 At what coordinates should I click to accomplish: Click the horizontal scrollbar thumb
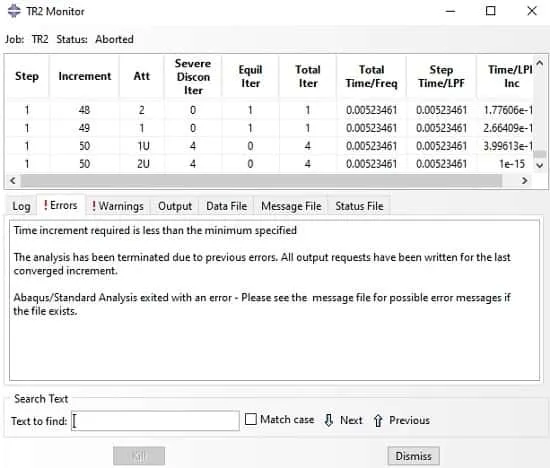[x=261, y=180]
